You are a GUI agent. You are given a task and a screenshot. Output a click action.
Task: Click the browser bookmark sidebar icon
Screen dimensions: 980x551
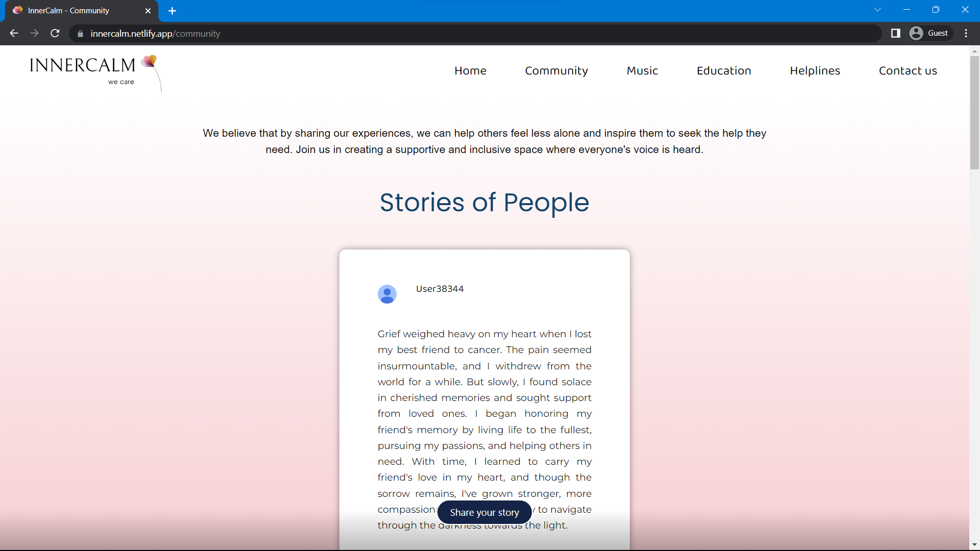(x=895, y=33)
